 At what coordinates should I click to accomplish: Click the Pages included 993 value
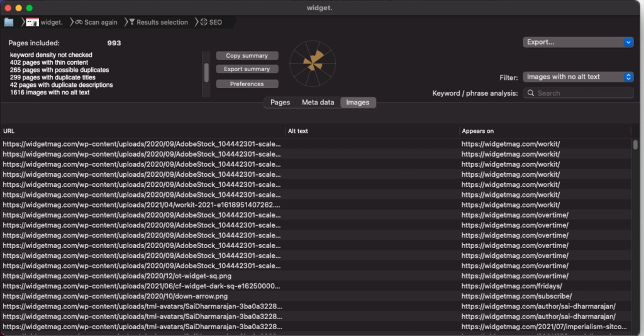click(114, 43)
